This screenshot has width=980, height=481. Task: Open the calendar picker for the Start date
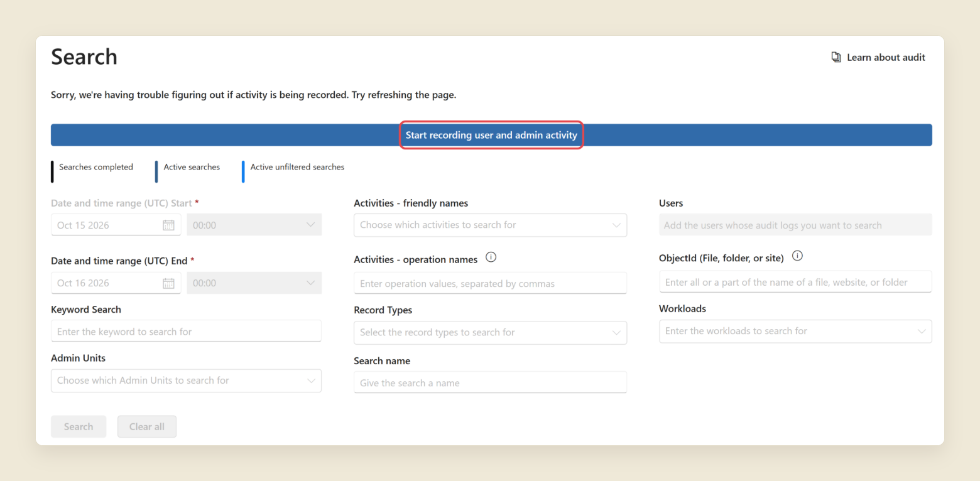(168, 225)
